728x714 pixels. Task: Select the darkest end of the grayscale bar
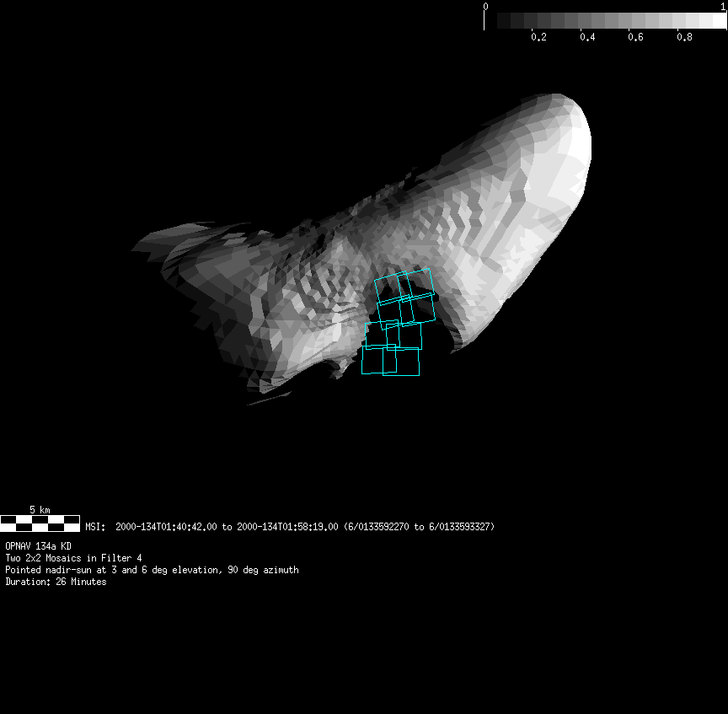(x=504, y=21)
